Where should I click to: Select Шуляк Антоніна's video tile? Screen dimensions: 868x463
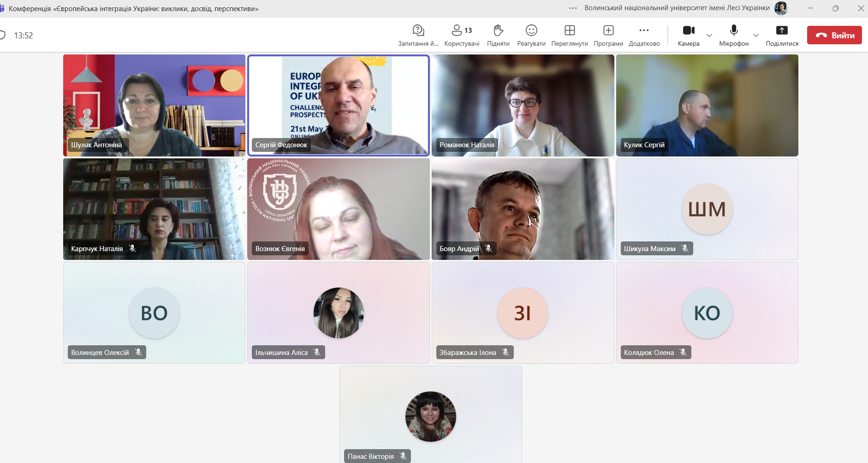pos(154,105)
